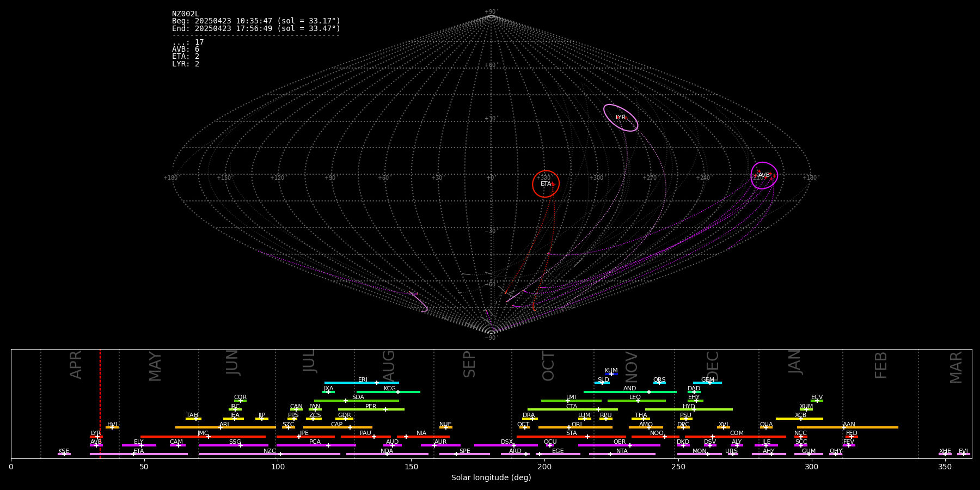Click the red dashed current solar longitude line
Viewport: 980px width, 490px height.
(100, 403)
